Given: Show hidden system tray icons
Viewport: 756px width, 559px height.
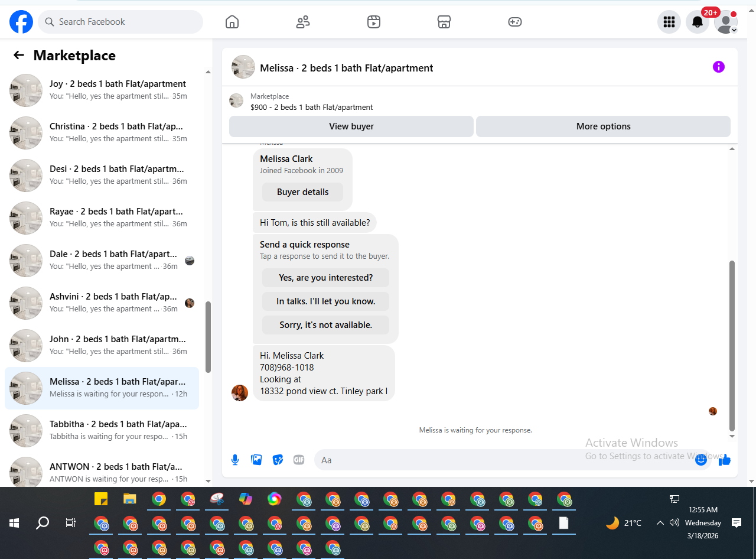Looking at the screenshot, I should coord(660,523).
